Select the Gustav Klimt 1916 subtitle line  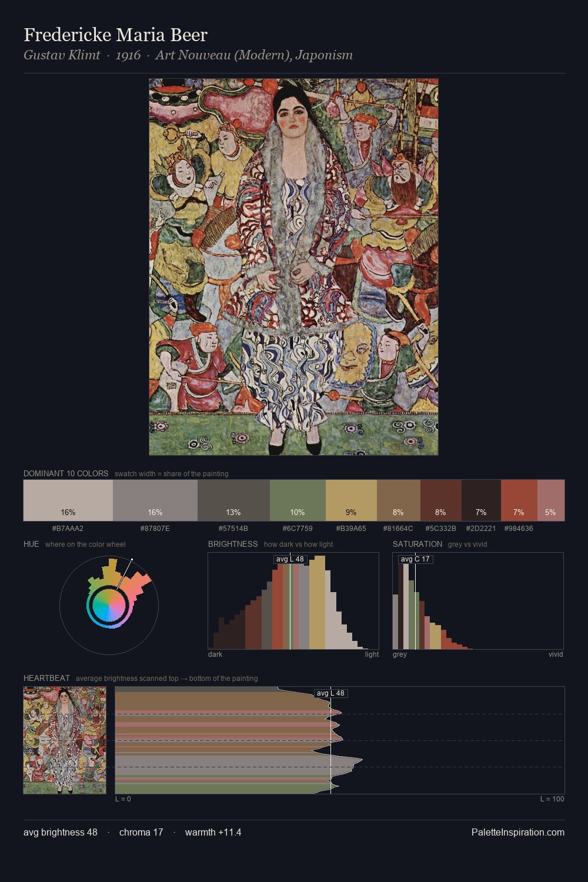point(188,55)
